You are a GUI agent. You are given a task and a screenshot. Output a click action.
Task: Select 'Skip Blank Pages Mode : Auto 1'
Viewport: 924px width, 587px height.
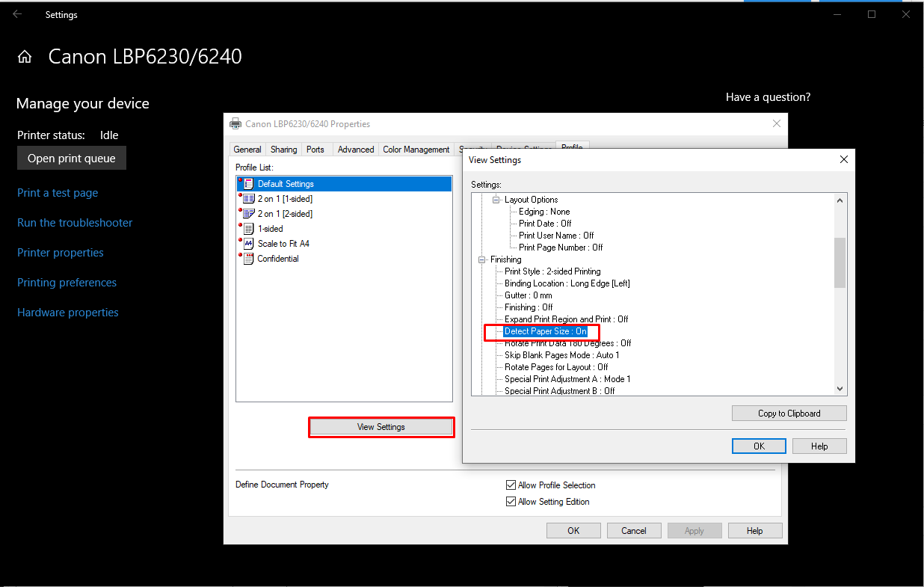[562, 355]
